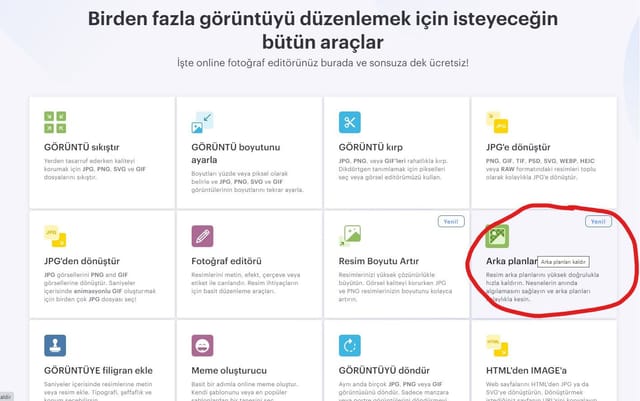Open the green Arka planları kaldır icon
Viewport: 640px width, 401px height.
(x=497, y=236)
